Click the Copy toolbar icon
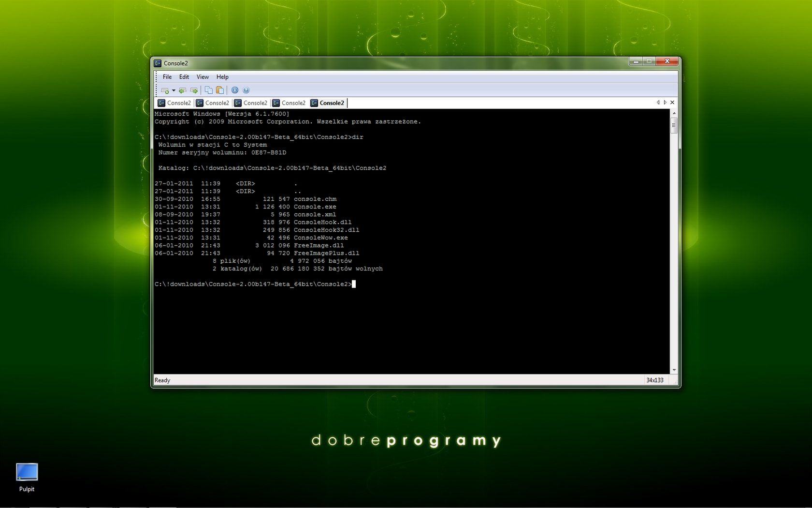The image size is (812, 508). [x=208, y=90]
